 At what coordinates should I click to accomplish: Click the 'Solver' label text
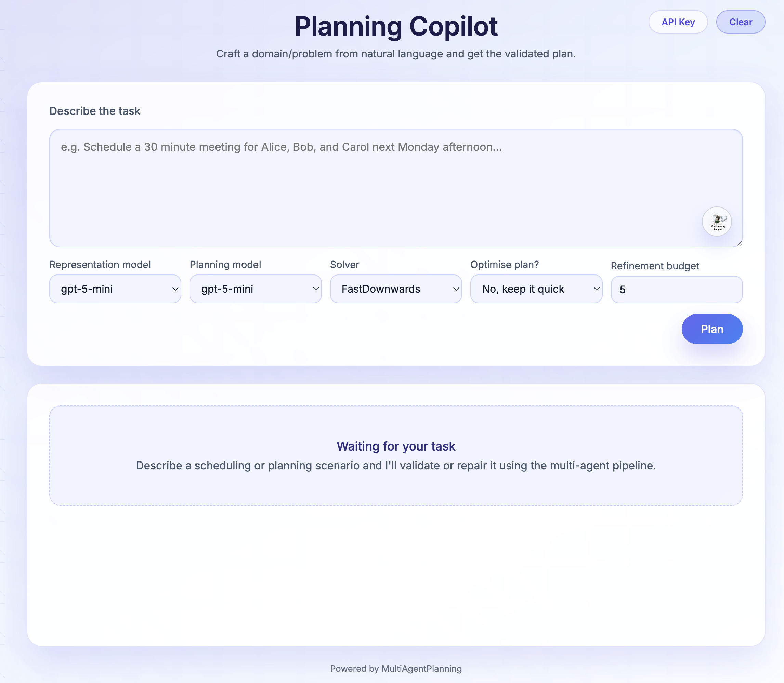[345, 265]
